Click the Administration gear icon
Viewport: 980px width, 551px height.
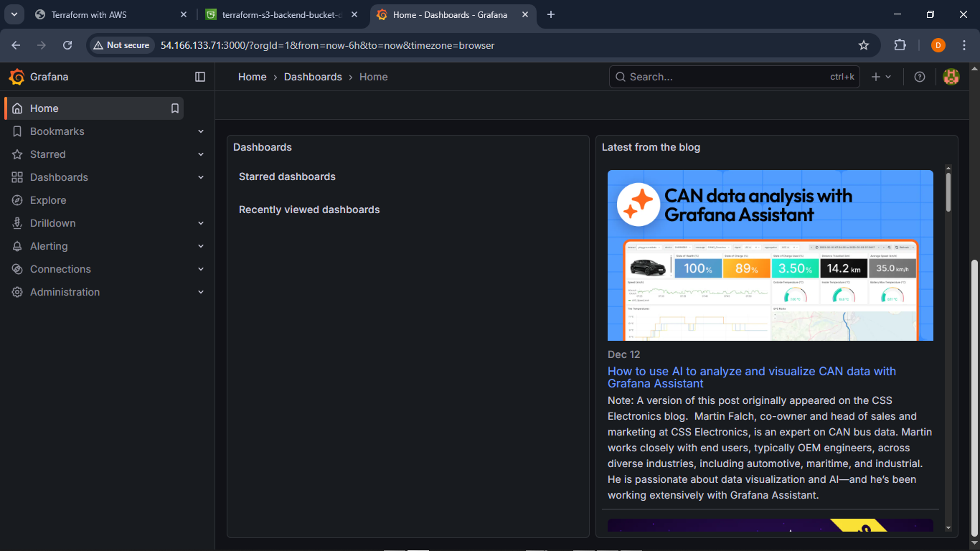tap(17, 292)
